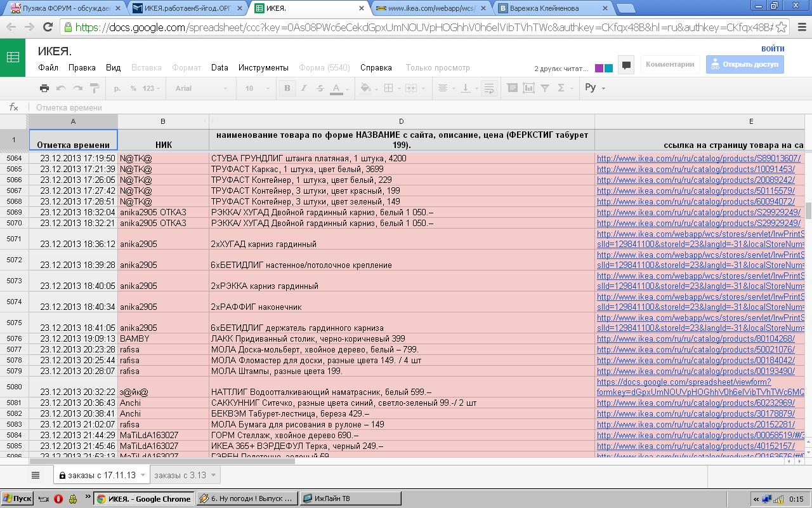
Task: Click the insert chart icon
Action: 528,88
